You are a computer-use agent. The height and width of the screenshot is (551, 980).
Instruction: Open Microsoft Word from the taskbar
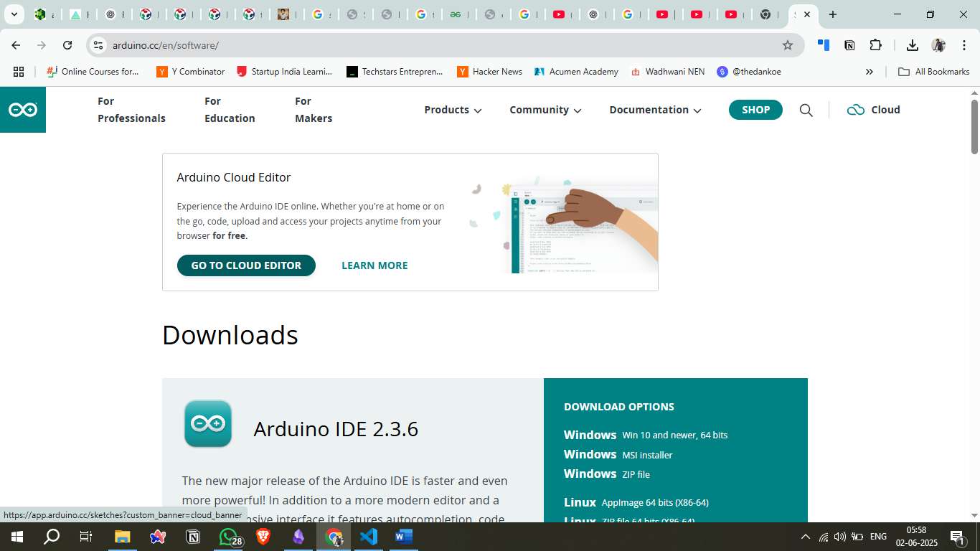pyautogui.click(x=404, y=537)
